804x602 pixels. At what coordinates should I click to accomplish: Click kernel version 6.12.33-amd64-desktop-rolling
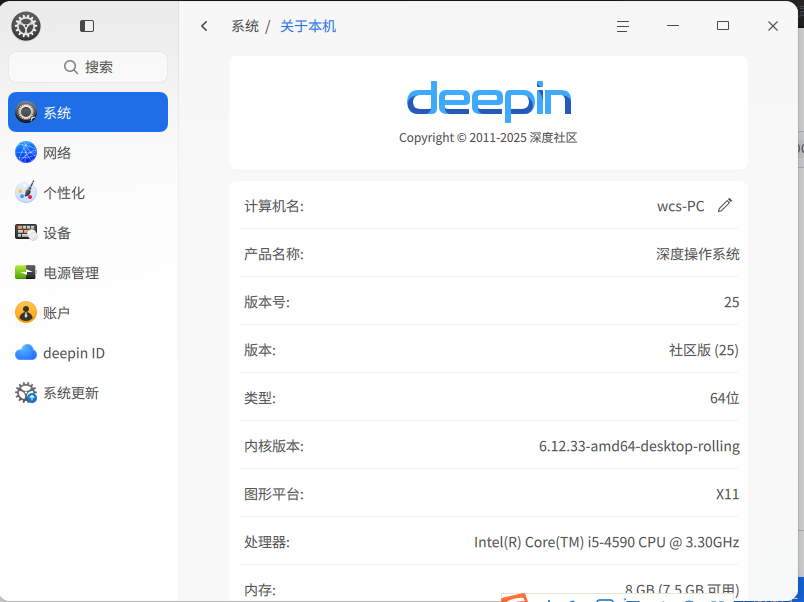(639, 446)
